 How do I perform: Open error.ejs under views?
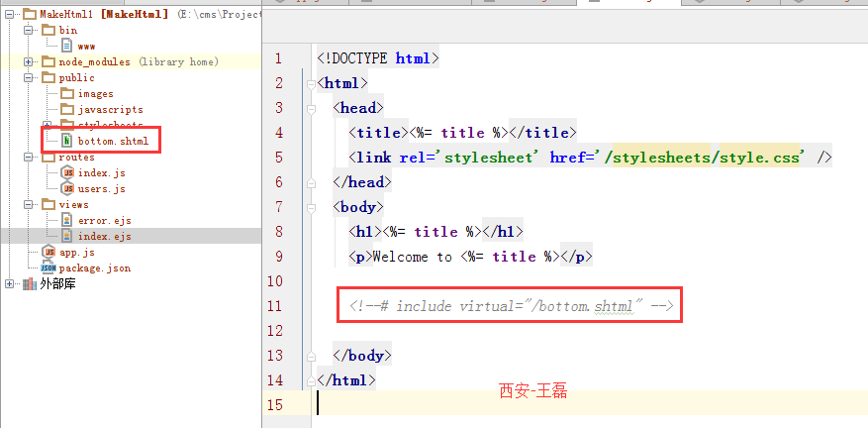click(x=105, y=221)
